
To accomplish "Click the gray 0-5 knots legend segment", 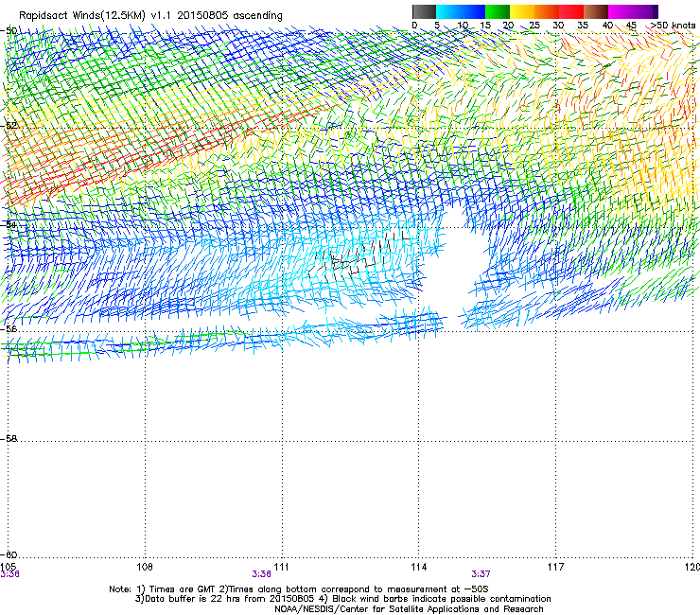I will click(x=424, y=11).
